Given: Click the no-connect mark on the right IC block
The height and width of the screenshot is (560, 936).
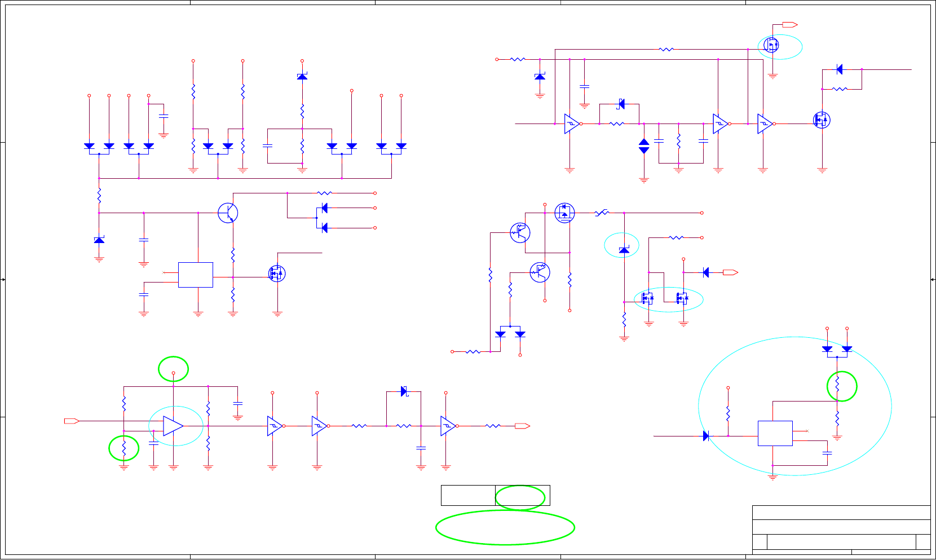Looking at the screenshot, I should [x=807, y=431].
